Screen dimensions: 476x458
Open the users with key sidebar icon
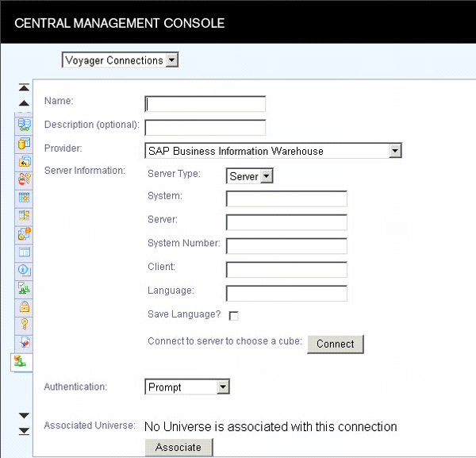tap(24, 179)
